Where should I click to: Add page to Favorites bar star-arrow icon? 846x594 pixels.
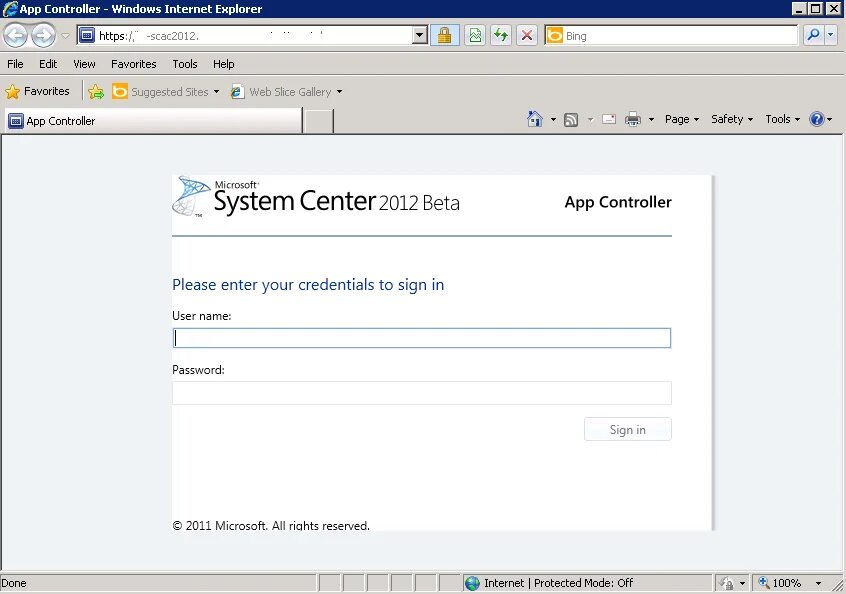pos(96,92)
